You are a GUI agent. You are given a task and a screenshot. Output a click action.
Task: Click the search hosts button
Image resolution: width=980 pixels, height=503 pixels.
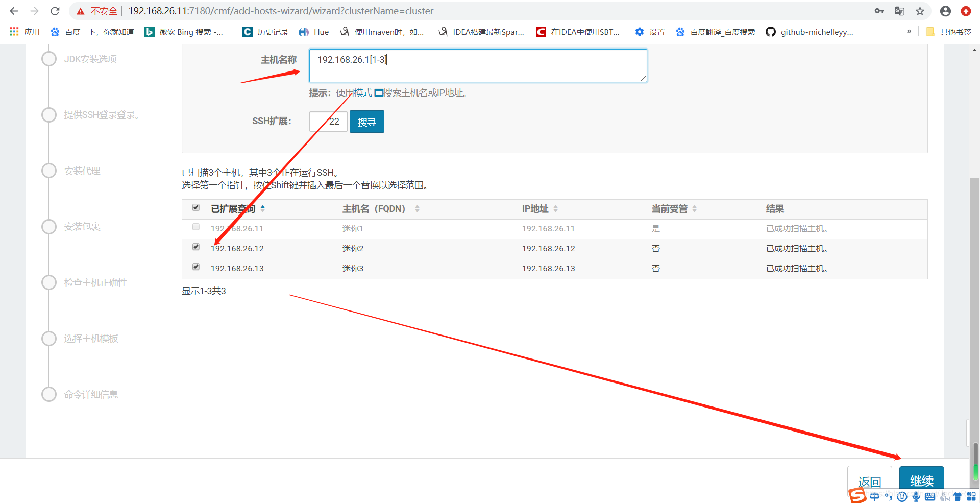pos(366,122)
